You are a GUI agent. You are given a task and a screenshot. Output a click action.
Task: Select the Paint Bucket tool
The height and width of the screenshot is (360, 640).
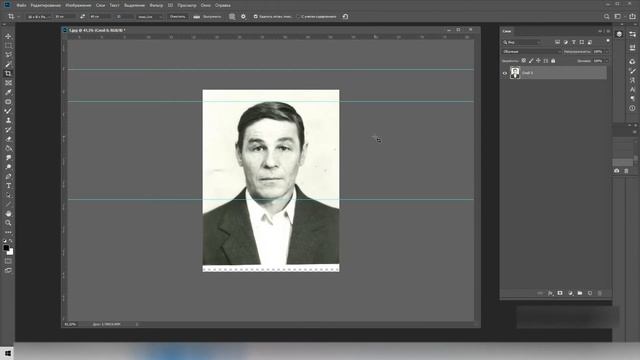pos(8,149)
